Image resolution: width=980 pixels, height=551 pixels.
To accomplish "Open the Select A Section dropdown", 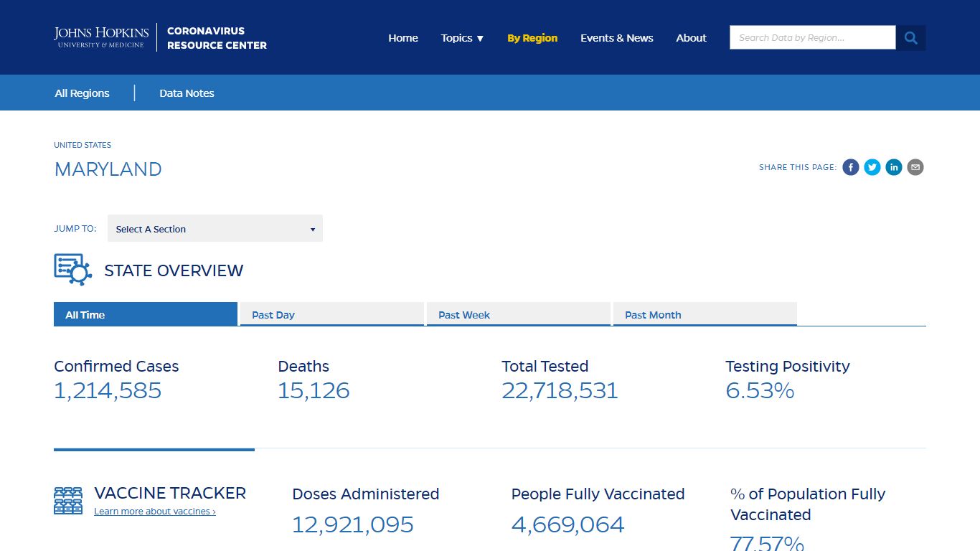I will coord(215,229).
